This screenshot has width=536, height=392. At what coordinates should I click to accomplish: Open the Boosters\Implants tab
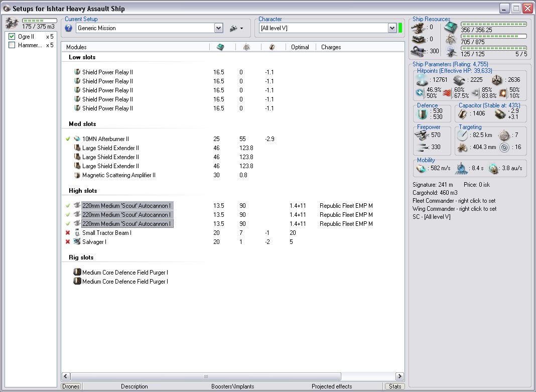(x=233, y=386)
